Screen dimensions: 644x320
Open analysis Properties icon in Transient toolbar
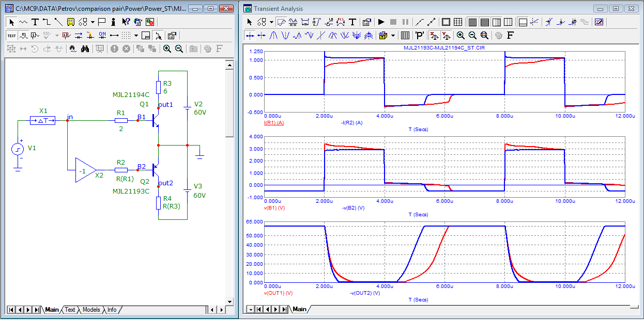(x=366, y=22)
